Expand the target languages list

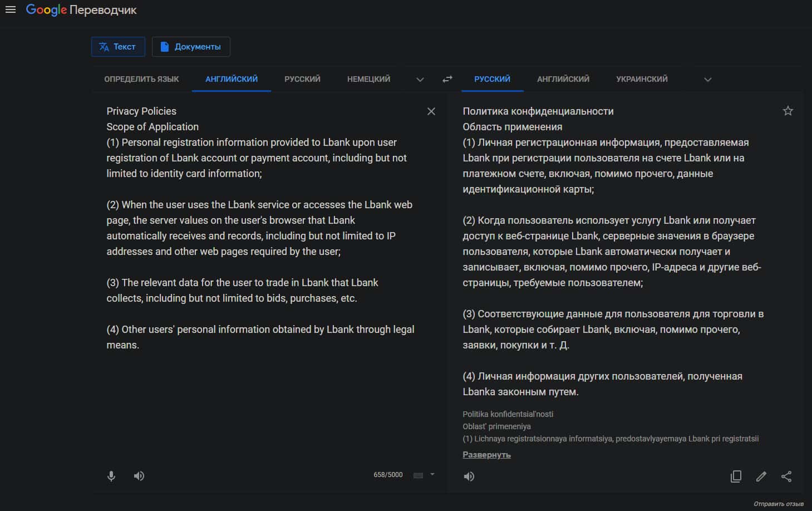[707, 80]
